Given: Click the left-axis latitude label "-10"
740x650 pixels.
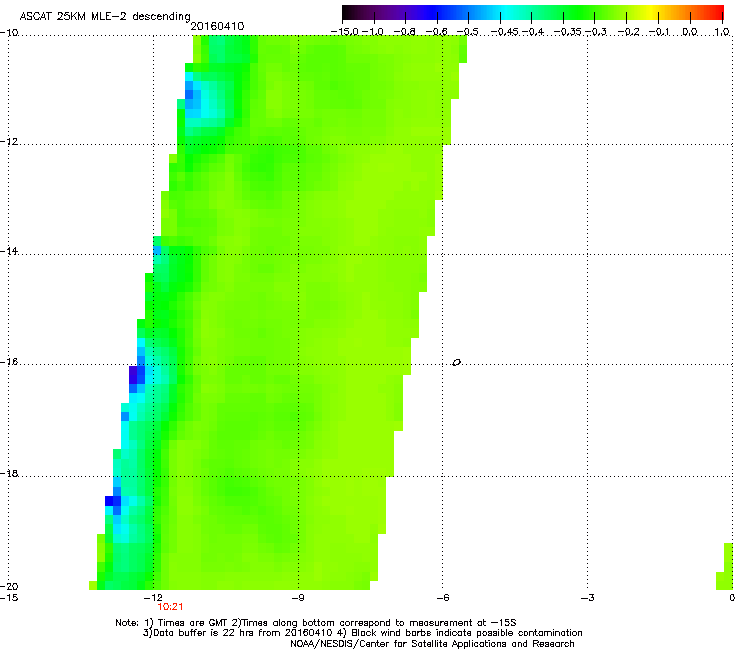Looking at the screenshot, I should (9, 32).
